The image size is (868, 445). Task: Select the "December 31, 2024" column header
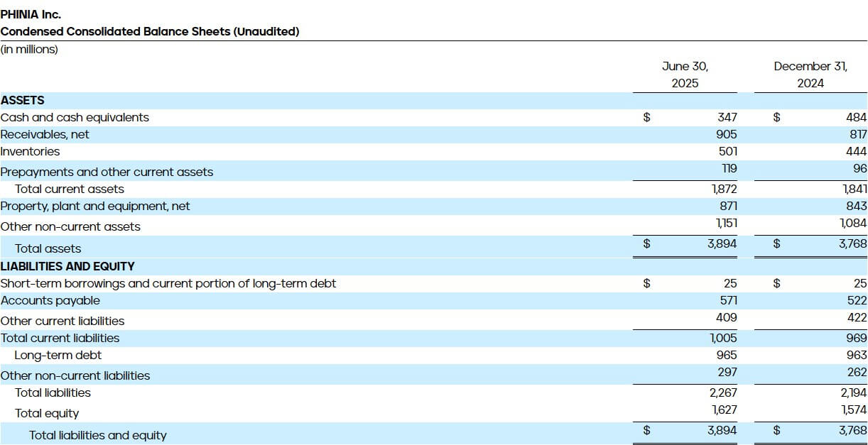click(x=810, y=75)
